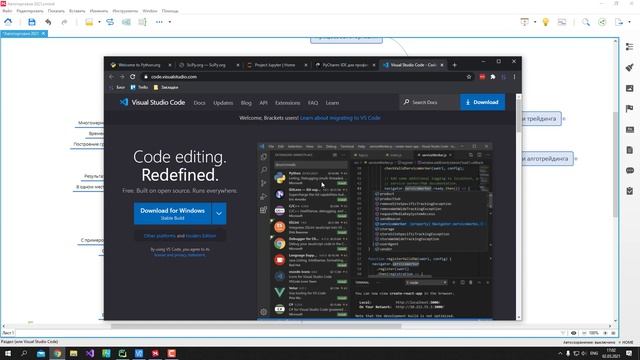
Task: Open the Docs link on VS Code site
Action: [200, 103]
